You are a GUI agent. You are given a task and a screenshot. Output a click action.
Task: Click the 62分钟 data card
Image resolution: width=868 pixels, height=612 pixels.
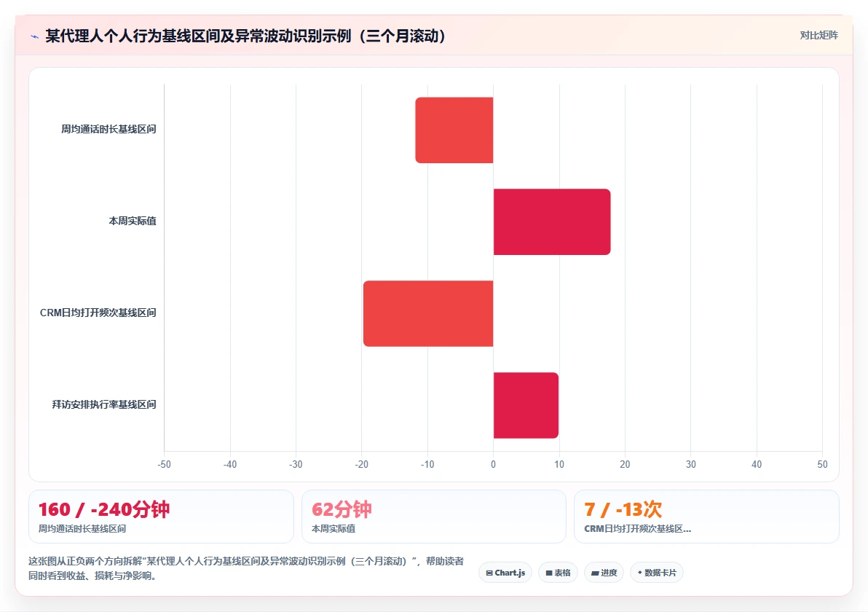[x=434, y=516]
